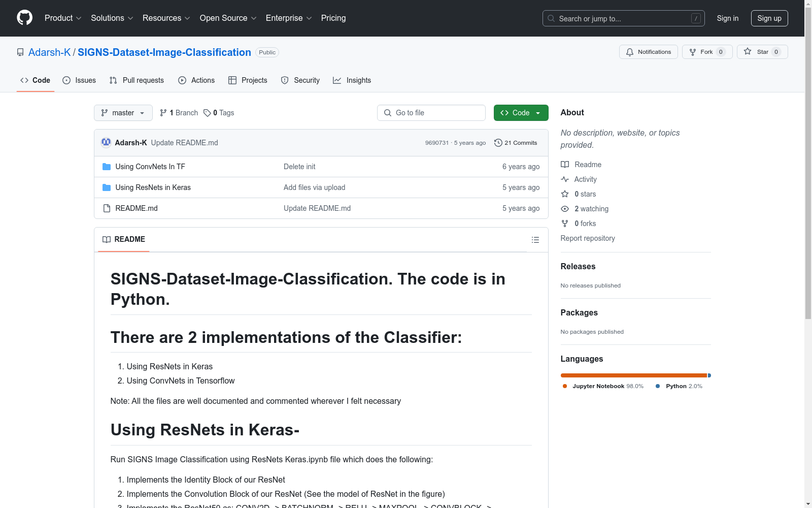Click the Jupyter Notebook 98.0% language link
Viewport: 812px width, 508px height.
(x=603, y=386)
